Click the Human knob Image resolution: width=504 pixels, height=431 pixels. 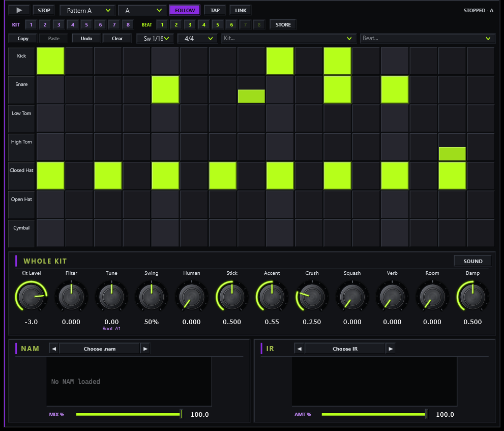point(192,296)
